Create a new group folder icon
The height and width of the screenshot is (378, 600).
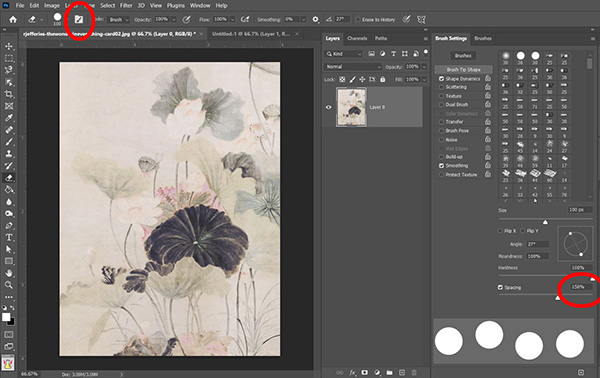(390, 372)
